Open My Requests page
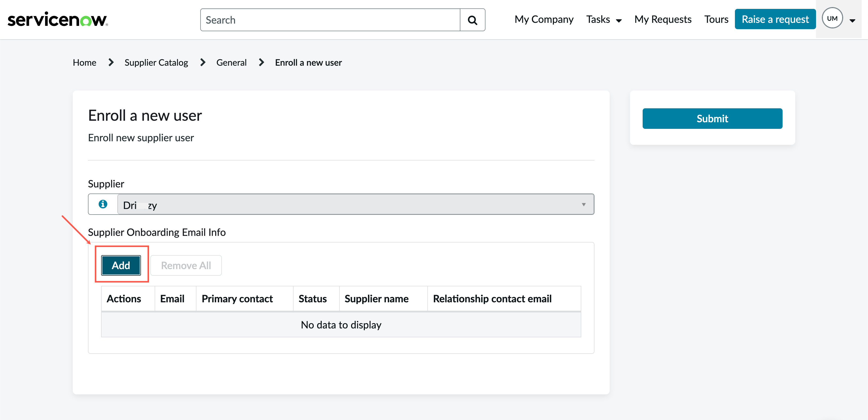This screenshot has width=868, height=420. 663,20
